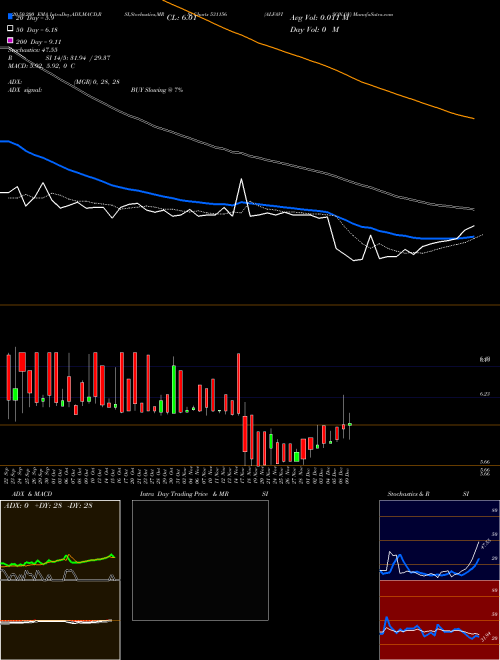Click the 'BUY Slowing @ 7%' signal text

[157, 90]
